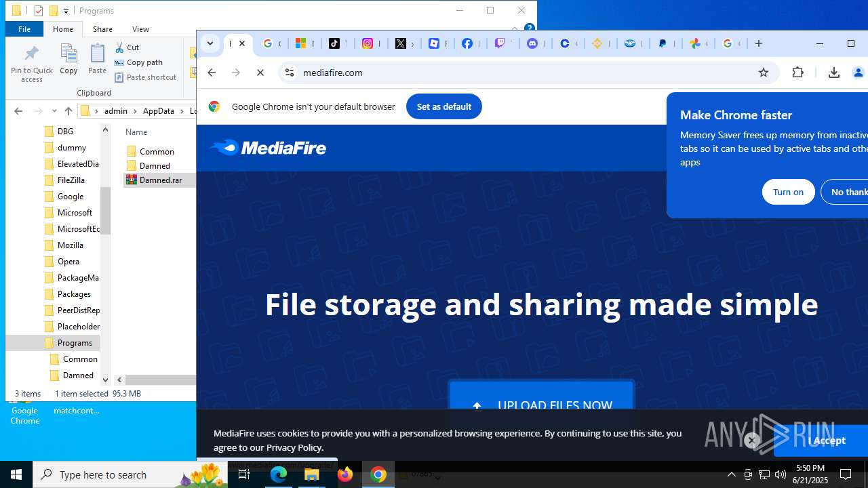Click taskbar search box
Screen dimensions: 868x488
130,474
